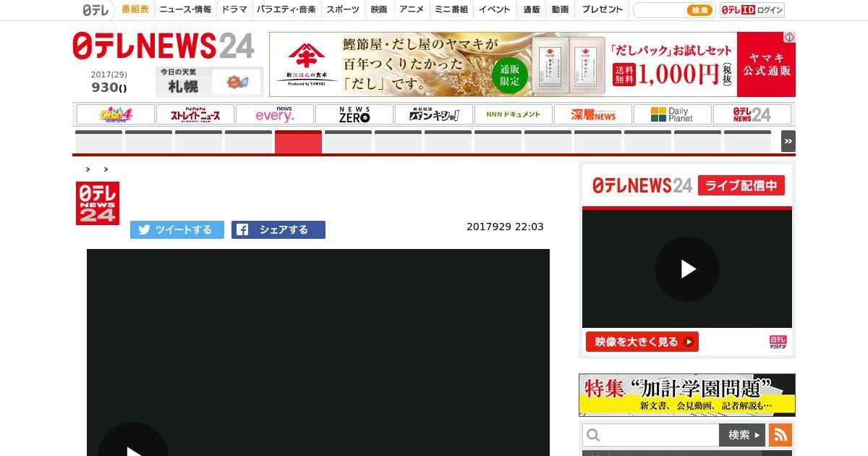Open the ドラマ menu item
This screenshot has height=456, width=868.
coord(234,10)
